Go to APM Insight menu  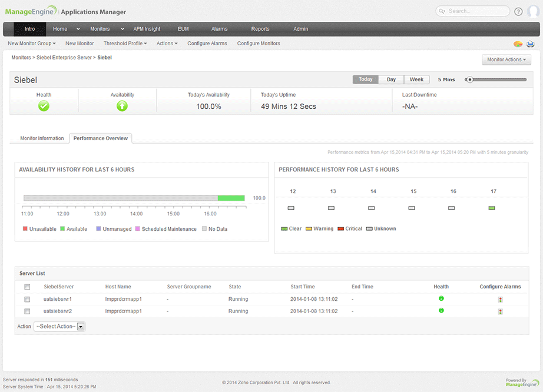click(147, 29)
